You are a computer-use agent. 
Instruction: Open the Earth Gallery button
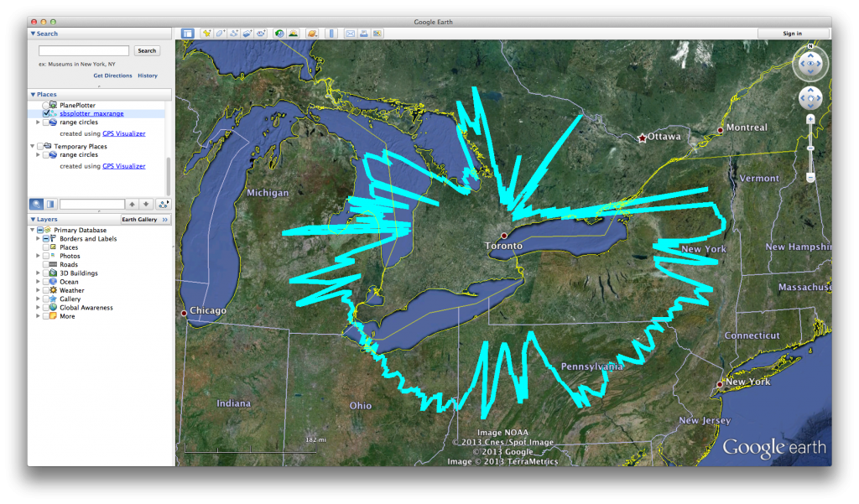tap(145, 219)
